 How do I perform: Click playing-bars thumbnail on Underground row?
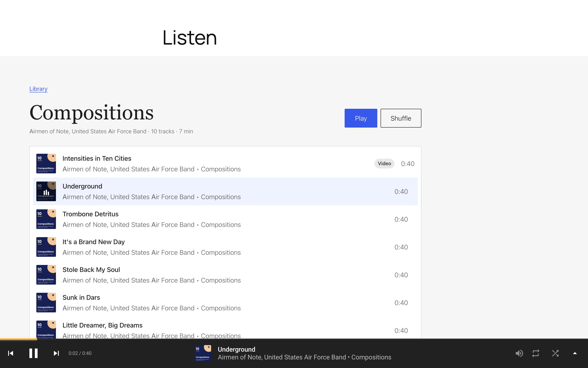[x=46, y=191]
